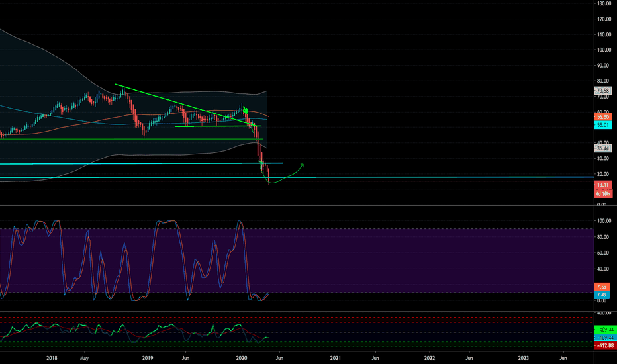Click the 2023 time axis label
Image resolution: width=617 pixels, height=364 pixels.
pyautogui.click(x=524, y=358)
